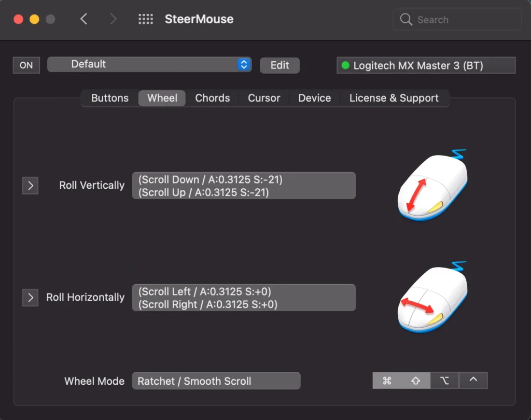
Task: Toggle the Option modifier key
Action: pos(444,381)
